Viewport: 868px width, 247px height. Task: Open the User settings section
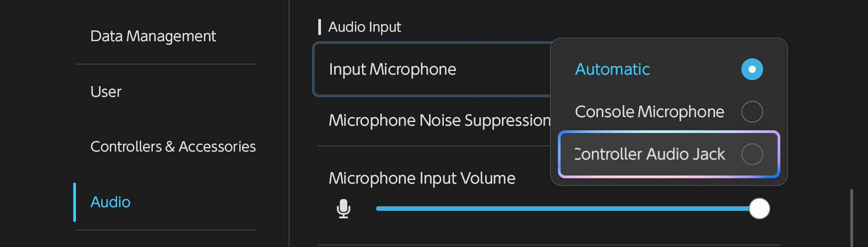[106, 92]
